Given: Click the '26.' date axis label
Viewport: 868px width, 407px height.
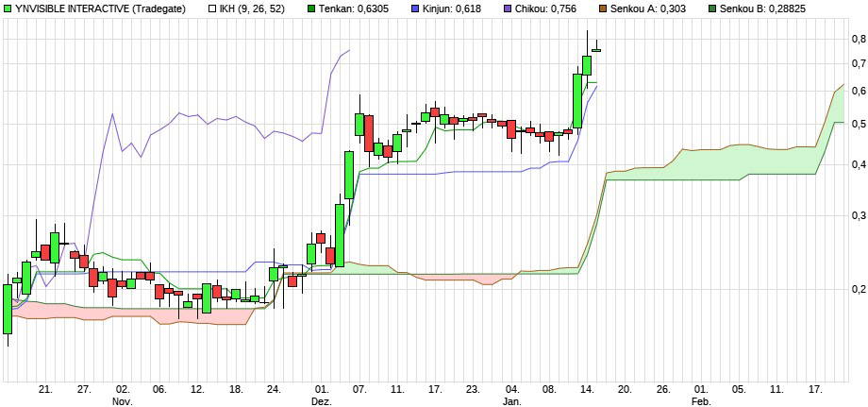Looking at the screenshot, I should pos(663,390).
